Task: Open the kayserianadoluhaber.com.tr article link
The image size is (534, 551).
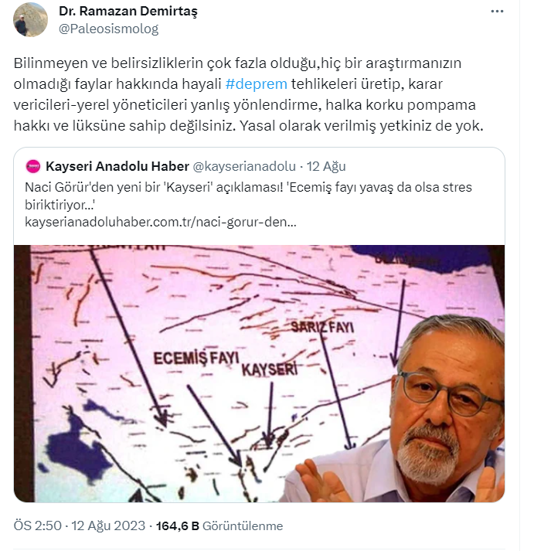Action: (x=161, y=222)
